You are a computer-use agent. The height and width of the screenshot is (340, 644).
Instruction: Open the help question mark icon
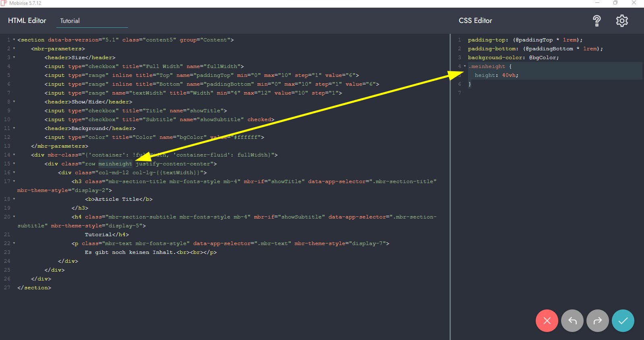(597, 21)
